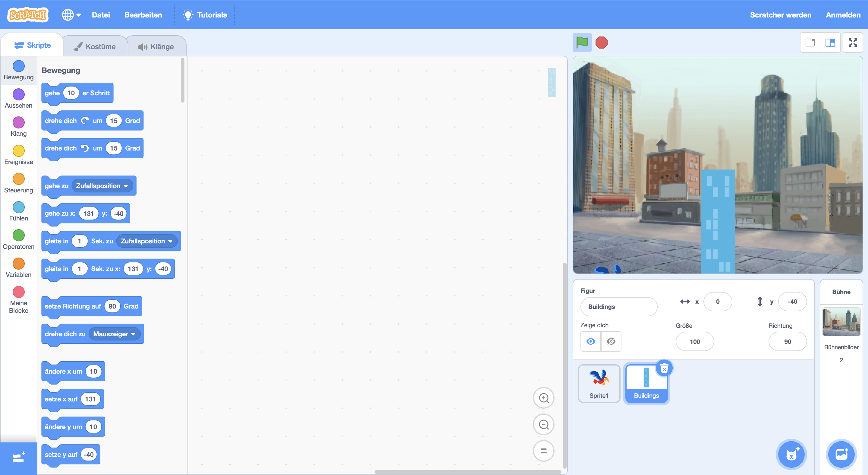
Task: Expand Mauszeiger dropdown in drehe dich zu block
Action: tap(133, 334)
